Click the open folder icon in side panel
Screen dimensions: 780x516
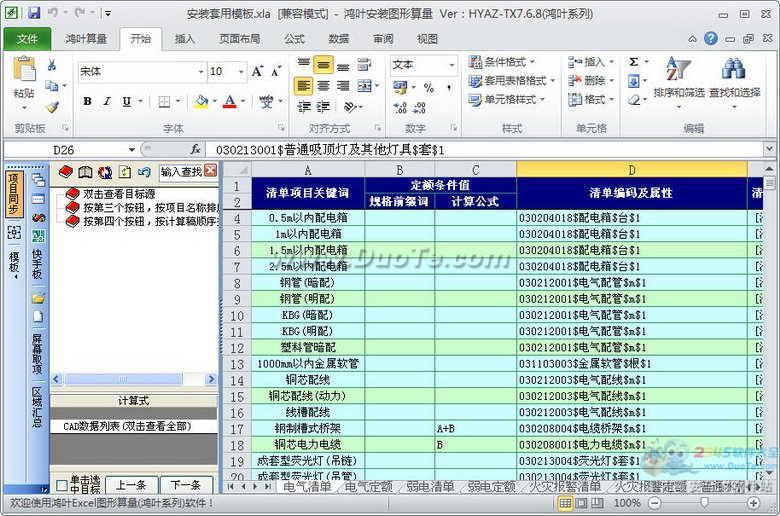coord(39,298)
